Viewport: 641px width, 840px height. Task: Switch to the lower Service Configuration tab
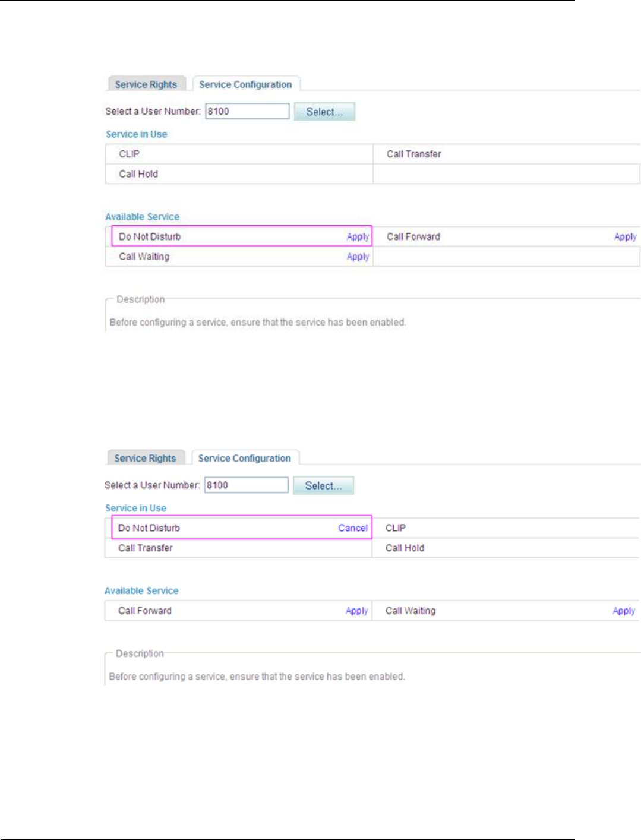pos(245,458)
